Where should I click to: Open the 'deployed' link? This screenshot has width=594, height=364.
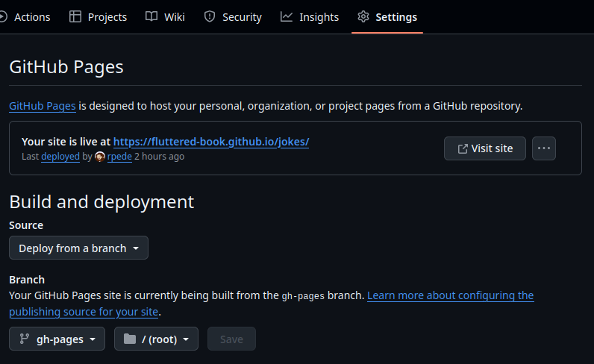[x=60, y=157]
